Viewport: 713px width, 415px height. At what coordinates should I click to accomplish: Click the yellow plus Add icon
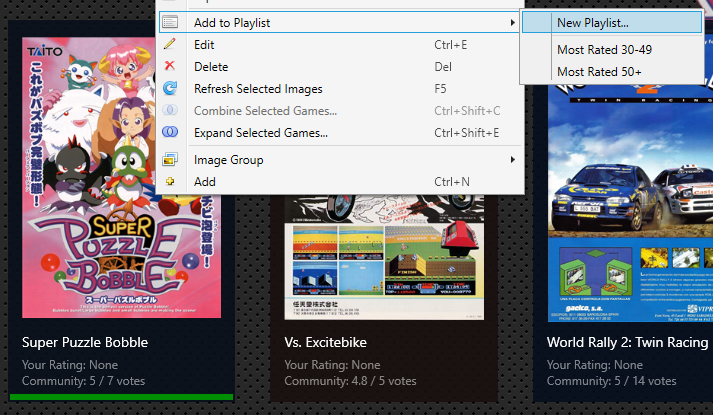(x=170, y=181)
